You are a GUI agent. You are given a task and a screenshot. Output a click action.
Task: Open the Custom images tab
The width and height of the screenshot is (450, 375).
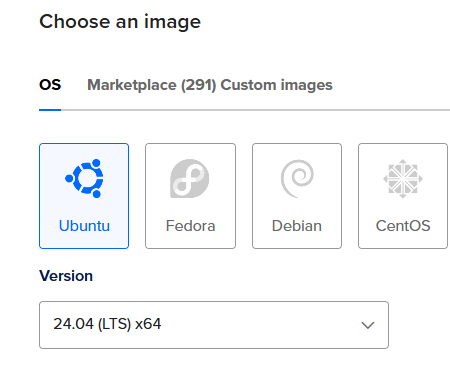[276, 85]
